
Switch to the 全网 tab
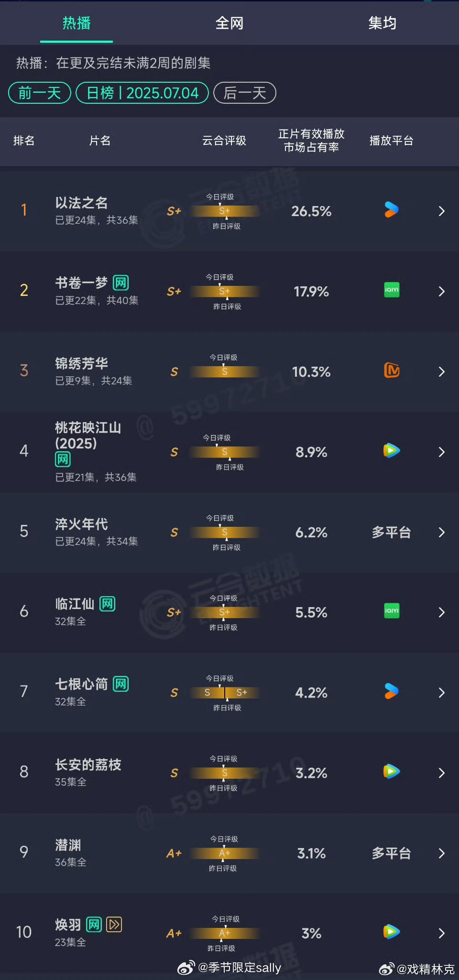click(229, 23)
